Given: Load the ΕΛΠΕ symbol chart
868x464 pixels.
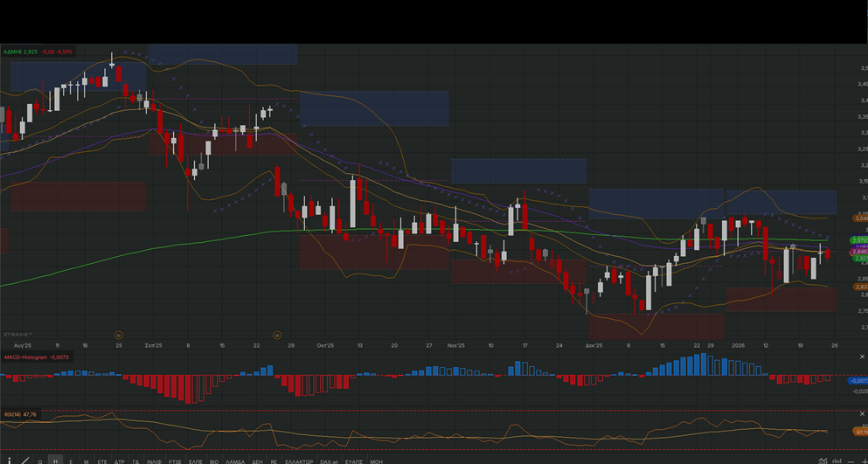Looking at the screenshot, I should click(x=196, y=461).
